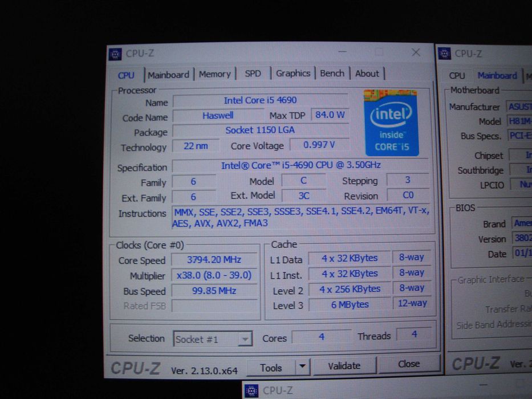Click the Multiplier value 'x38.0 (8.0 - 39.0)'
Image resolution: width=532 pixels, height=399 pixels.
[x=214, y=275]
